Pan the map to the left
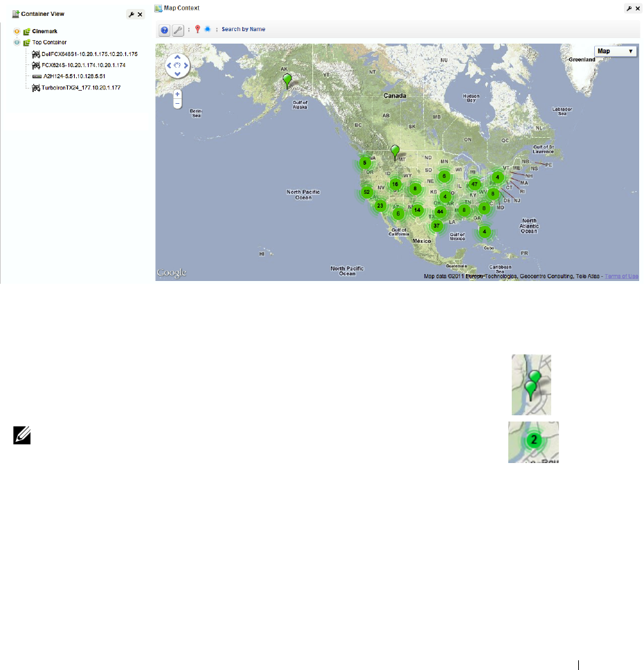Image resolution: width=644 pixels, height=670 pixels. 169,65
